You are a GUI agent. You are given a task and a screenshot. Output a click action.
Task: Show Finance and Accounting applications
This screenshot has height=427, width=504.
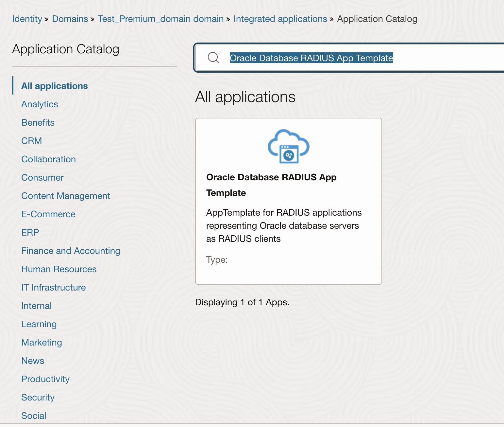(x=71, y=251)
